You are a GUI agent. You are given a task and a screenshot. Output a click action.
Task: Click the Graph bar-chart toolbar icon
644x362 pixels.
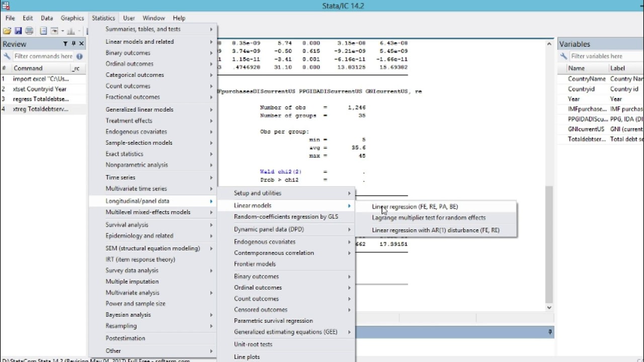pyautogui.click(x=71, y=31)
